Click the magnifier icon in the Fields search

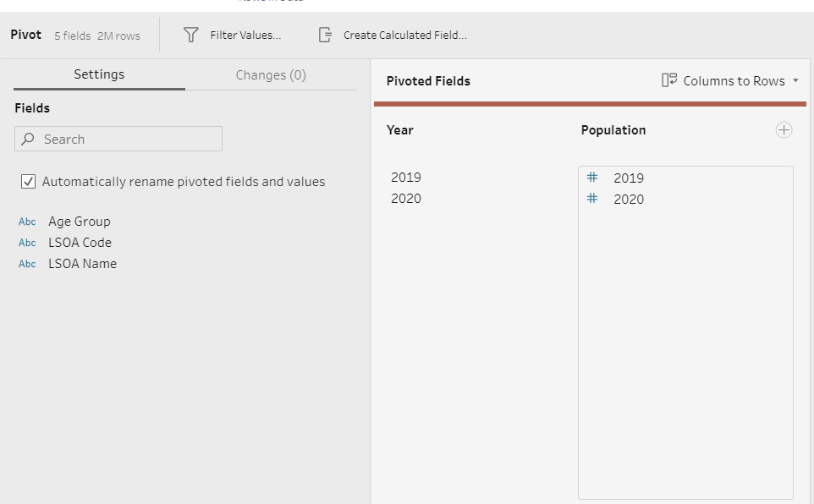28,139
